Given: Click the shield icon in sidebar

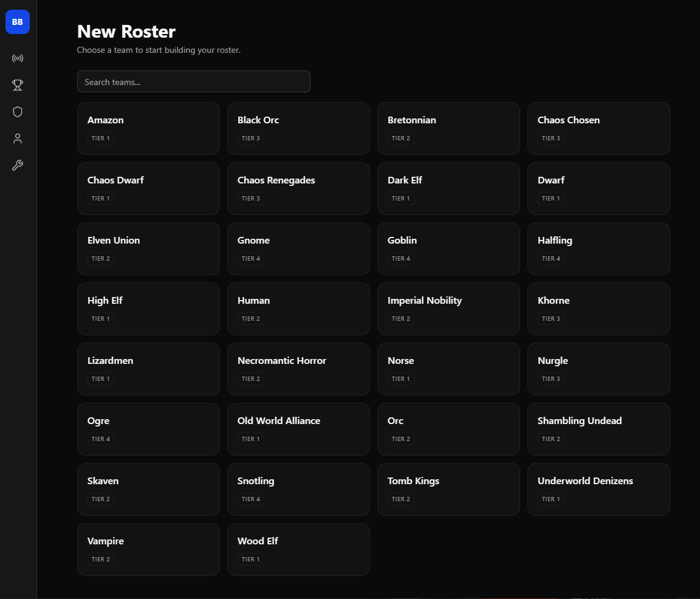Looking at the screenshot, I should [18, 112].
